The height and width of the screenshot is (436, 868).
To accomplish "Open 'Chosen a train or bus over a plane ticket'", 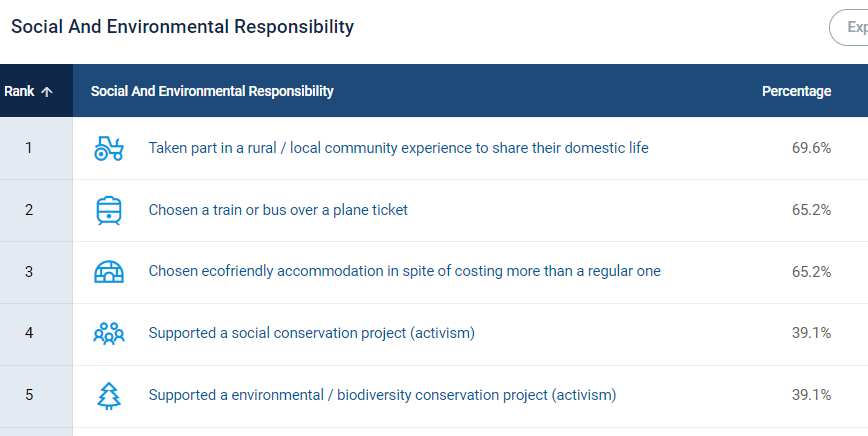I will (x=278, y=210).
